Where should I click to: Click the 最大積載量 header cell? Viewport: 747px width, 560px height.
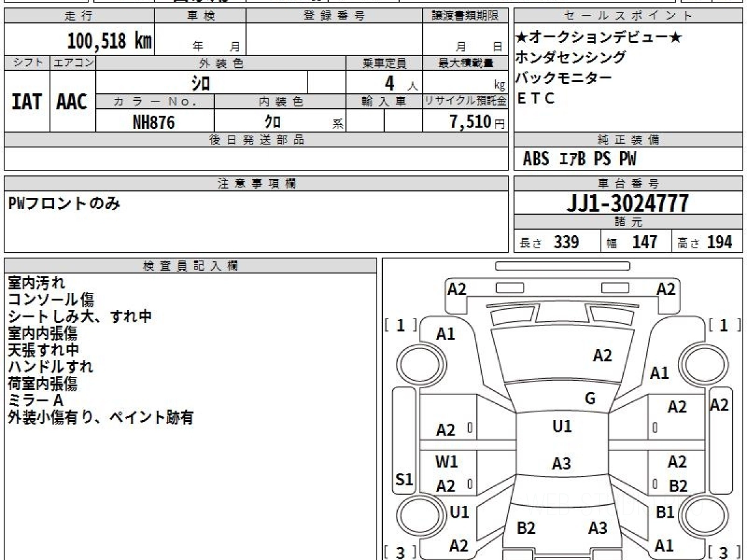(x=465, y=63)
